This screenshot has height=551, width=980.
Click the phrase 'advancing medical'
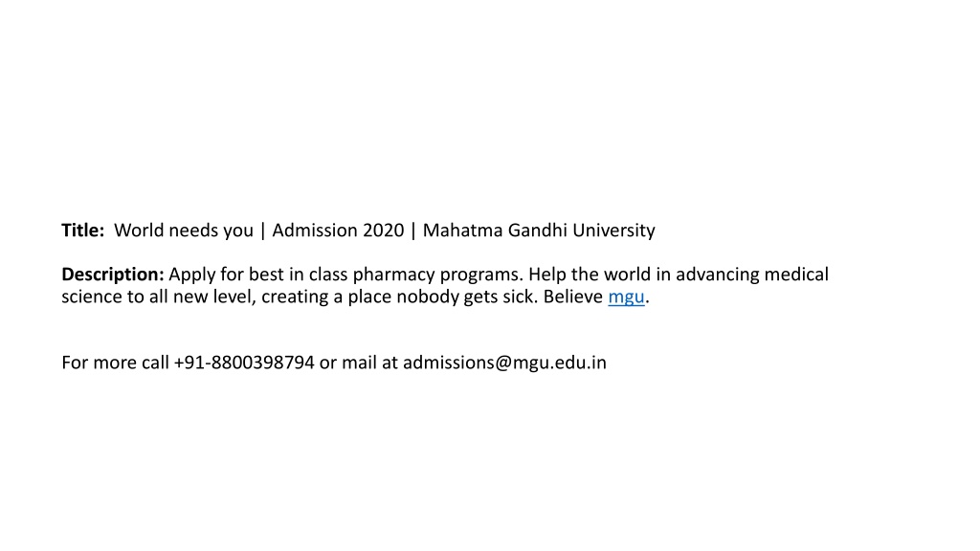point(752,275)
